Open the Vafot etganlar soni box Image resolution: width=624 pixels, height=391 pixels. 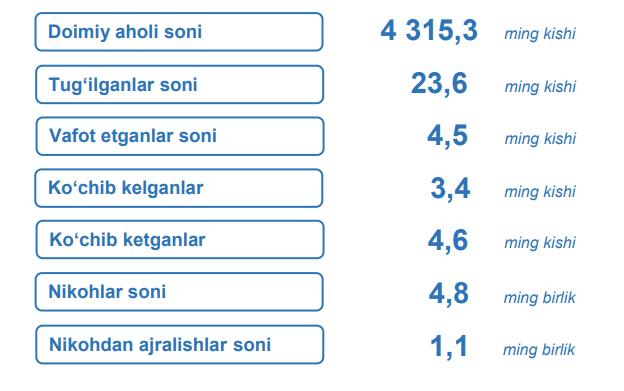point(180,136)
